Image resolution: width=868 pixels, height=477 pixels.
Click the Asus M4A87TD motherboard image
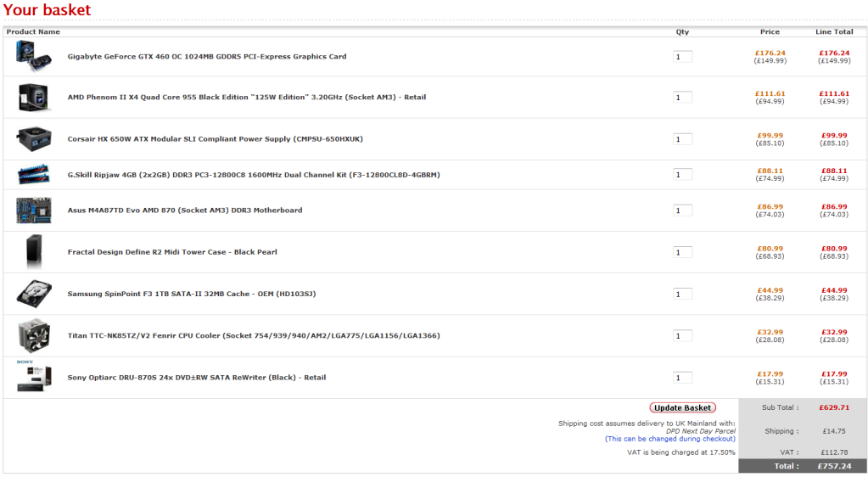point(34,210)
